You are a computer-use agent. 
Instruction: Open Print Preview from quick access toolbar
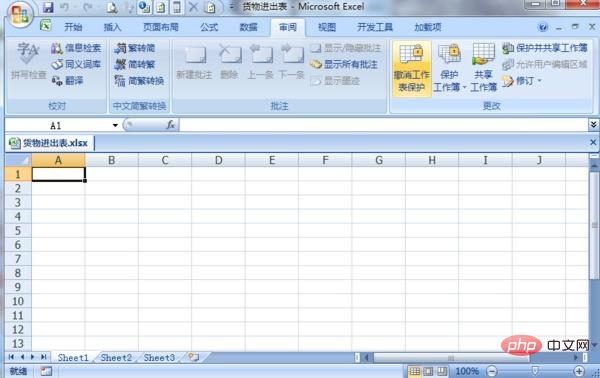pyautogui.click(x=112, y=7)
